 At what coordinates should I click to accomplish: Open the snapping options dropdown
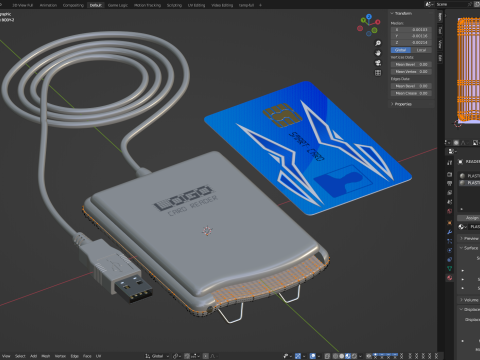click(195, 356)
